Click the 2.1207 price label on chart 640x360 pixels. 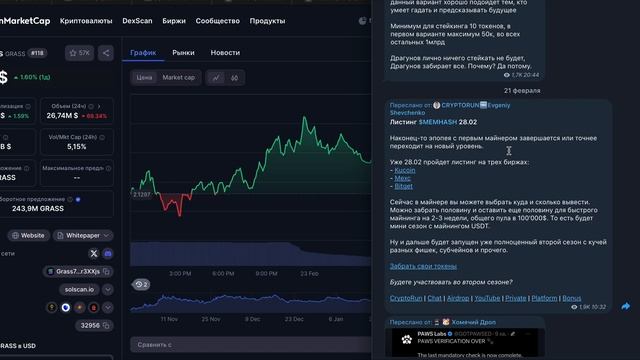tap(141, 194)
